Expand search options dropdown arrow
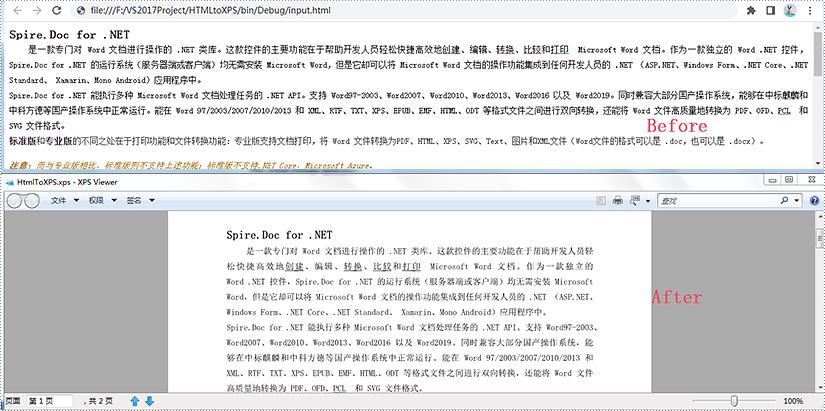Viewport: 825px width, 411px height. [x=796, y=201]
